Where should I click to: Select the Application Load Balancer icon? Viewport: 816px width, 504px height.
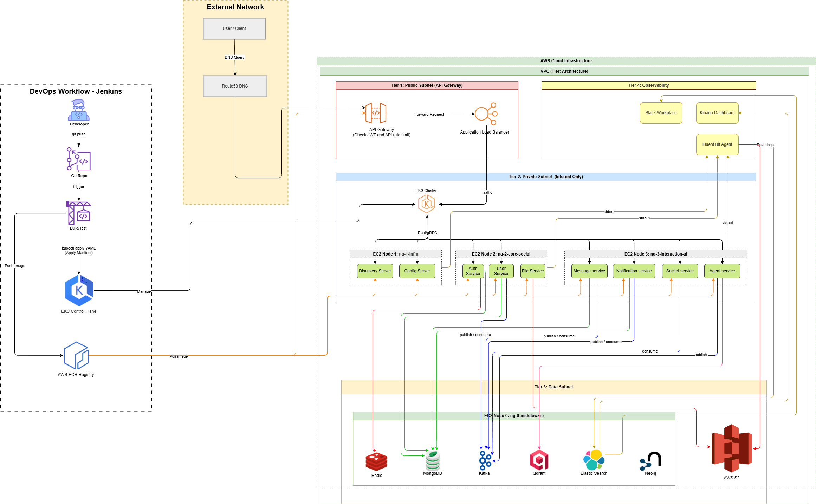[x=486, y=114]
